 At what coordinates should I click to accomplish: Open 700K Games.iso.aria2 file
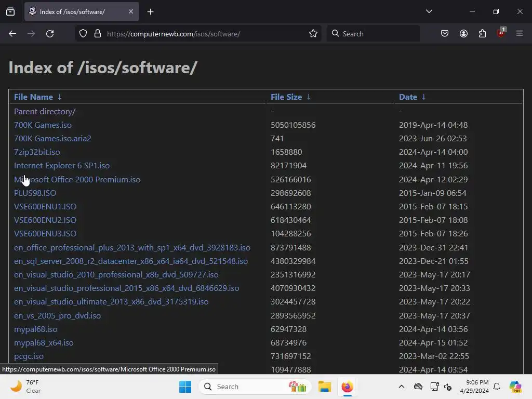point(52,139)
